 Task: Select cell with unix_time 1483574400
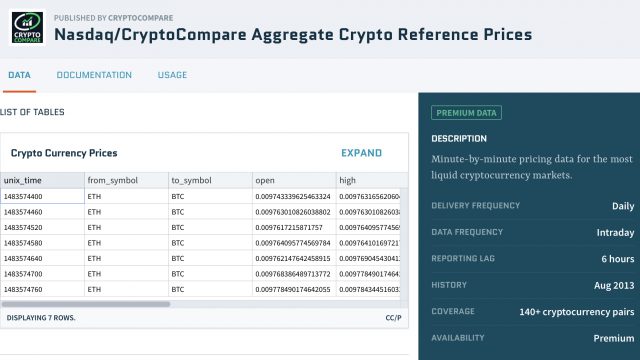point(42,196)
